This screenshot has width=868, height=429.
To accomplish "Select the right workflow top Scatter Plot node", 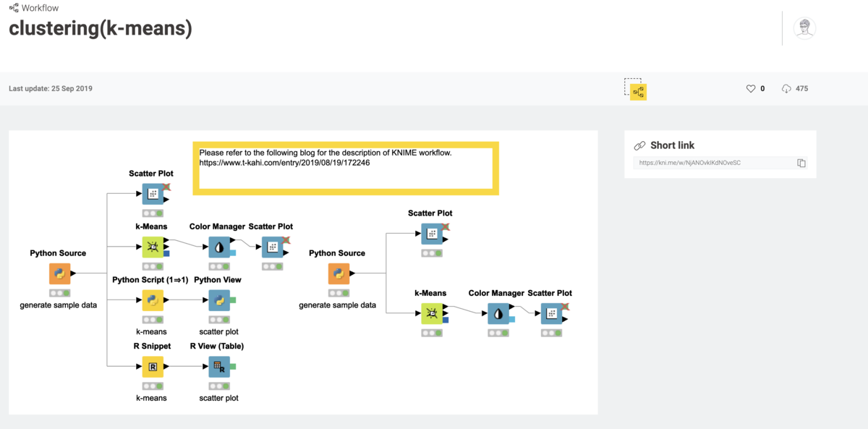I will 432,233.
